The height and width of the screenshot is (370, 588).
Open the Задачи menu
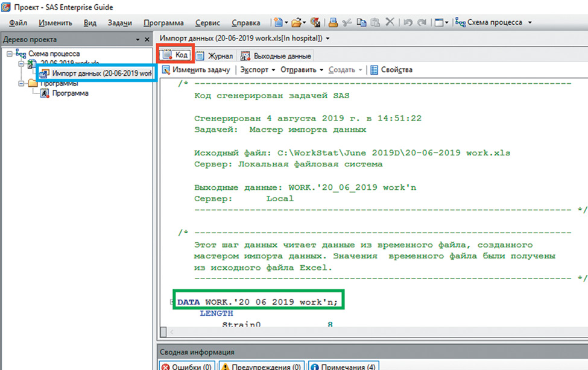point(120,23)
